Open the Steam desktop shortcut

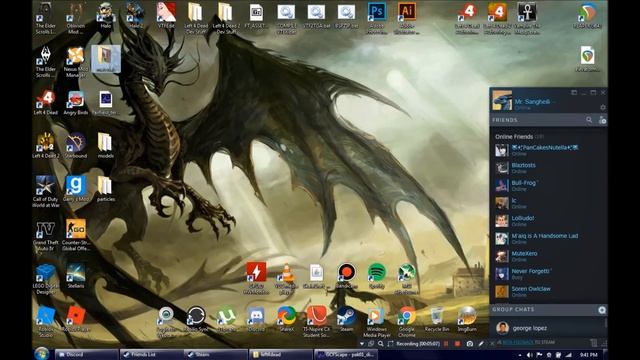(x=346, y=319)
